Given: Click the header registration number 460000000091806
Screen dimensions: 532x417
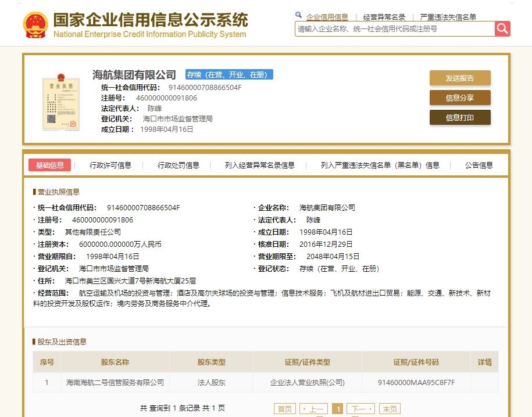Looking at the screenshot, I should click(x=167, y=98).
